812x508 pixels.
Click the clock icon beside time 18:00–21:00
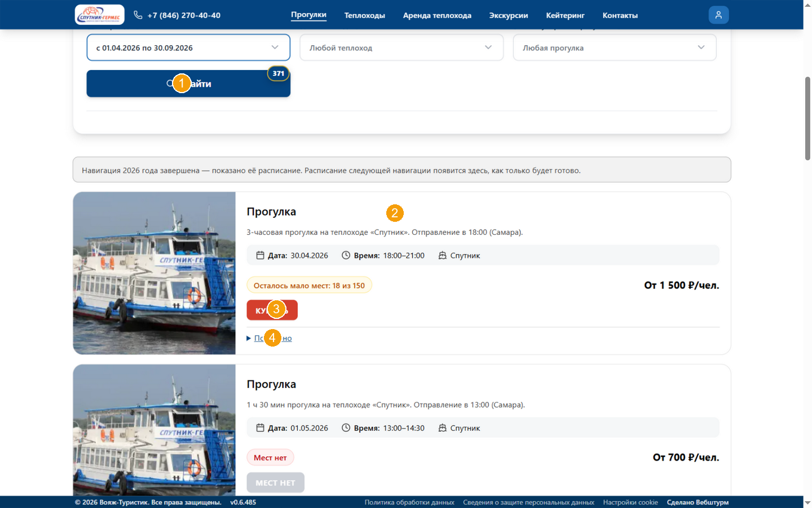(346, 255)
